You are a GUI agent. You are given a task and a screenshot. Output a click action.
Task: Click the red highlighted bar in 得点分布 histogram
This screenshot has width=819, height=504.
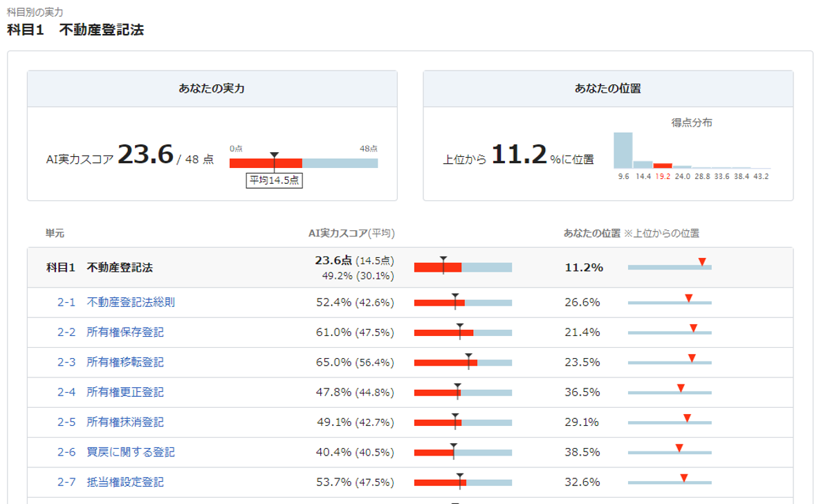[663, 165]
